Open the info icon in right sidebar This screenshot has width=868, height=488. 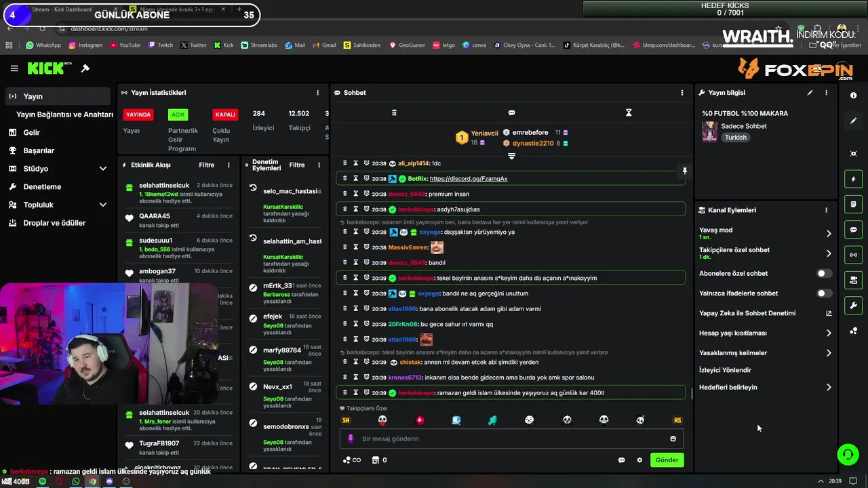pos(853,96)
